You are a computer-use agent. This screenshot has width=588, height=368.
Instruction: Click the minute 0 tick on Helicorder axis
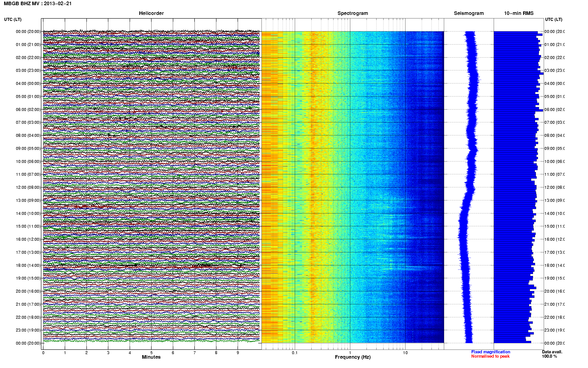[x=43, y=353]
